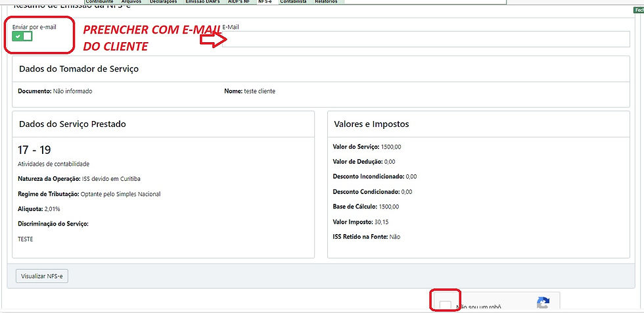Click the Documento: Não informado text

[x=55, y=91]
